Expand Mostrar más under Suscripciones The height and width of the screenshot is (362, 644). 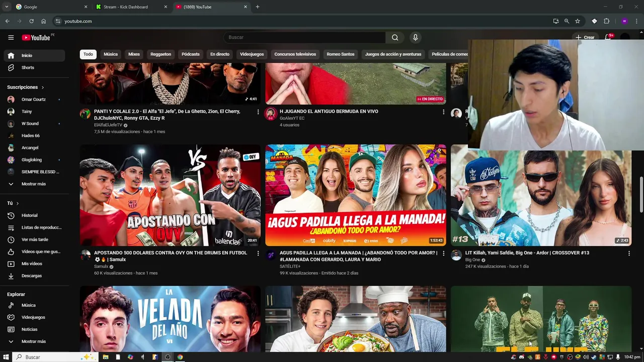[x=33, y=184]
